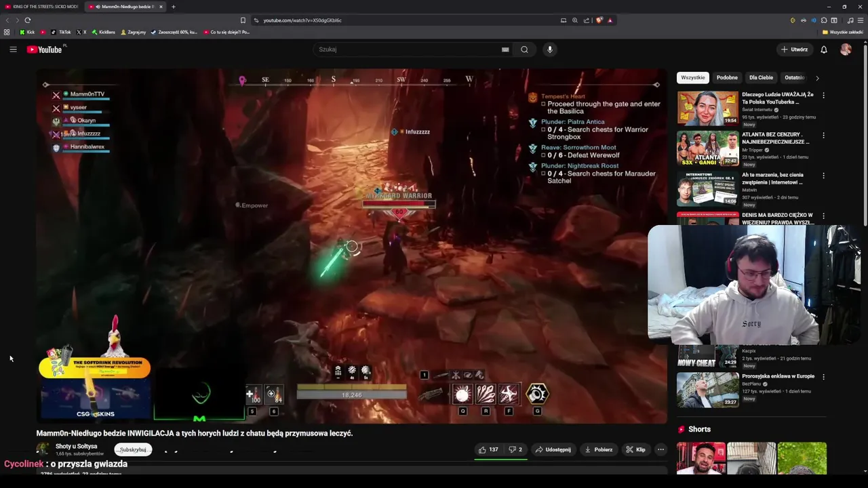868x488 pixels.
Task: Open the on-screen keyboard icon in search box
Action: (505, 49)
